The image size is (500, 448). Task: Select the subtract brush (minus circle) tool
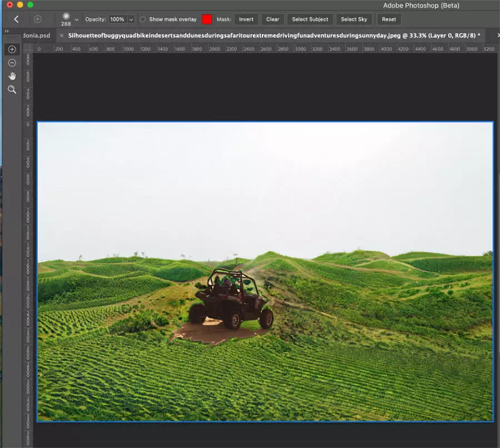coord(12,63)
